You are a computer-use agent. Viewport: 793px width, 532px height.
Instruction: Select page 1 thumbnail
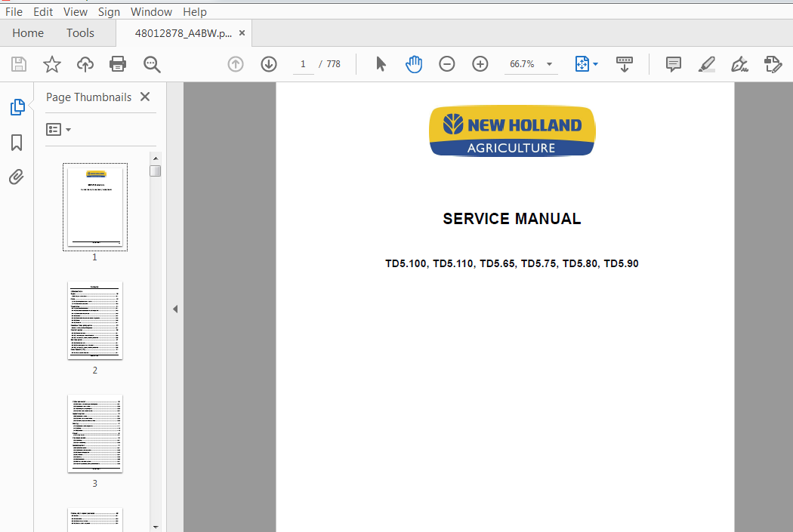point(95,208)
